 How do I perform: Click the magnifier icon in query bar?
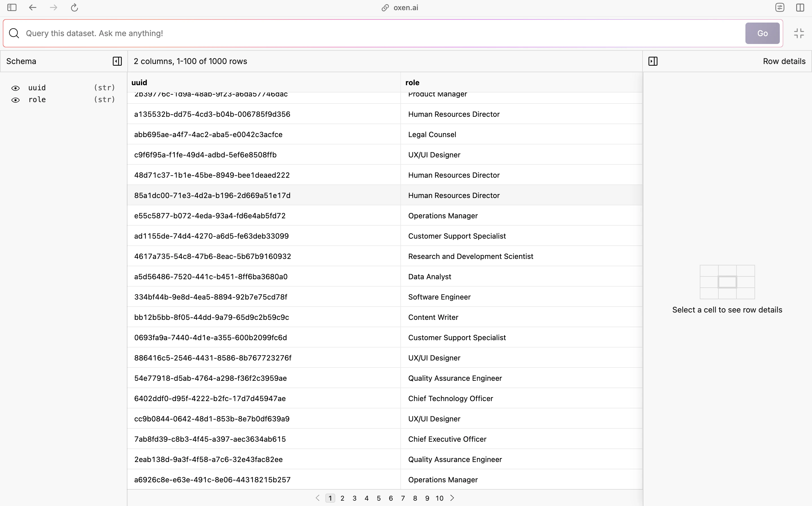[14, 33]
